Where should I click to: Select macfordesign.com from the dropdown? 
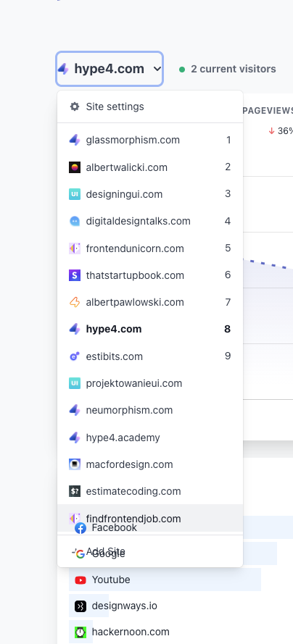pyautogui.click(x=150, y=464)
